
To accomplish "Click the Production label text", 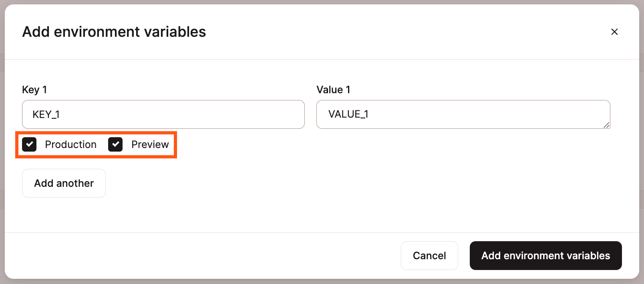I will tap(71, 144).
